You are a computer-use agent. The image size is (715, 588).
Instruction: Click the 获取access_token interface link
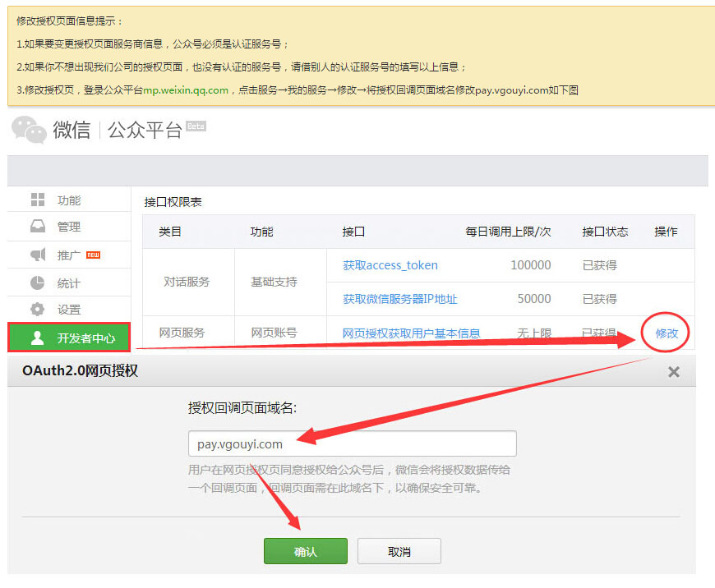click(x=390, y=265)
